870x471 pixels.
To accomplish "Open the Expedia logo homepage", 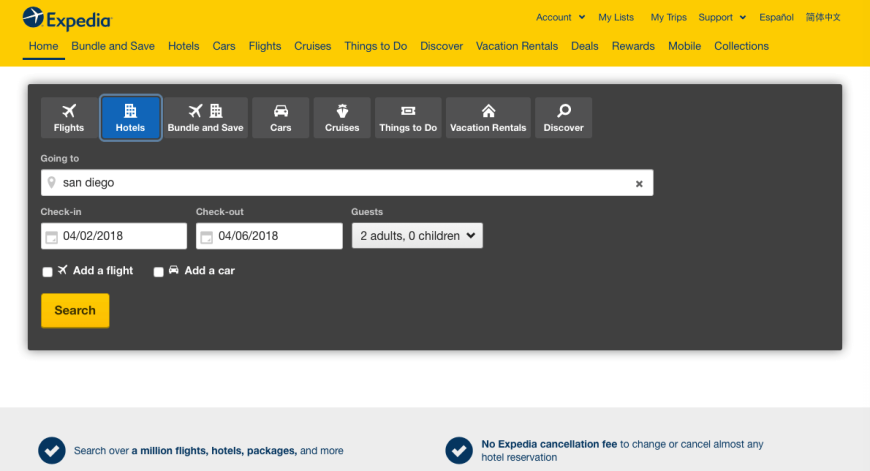I will tap(67, 19).
